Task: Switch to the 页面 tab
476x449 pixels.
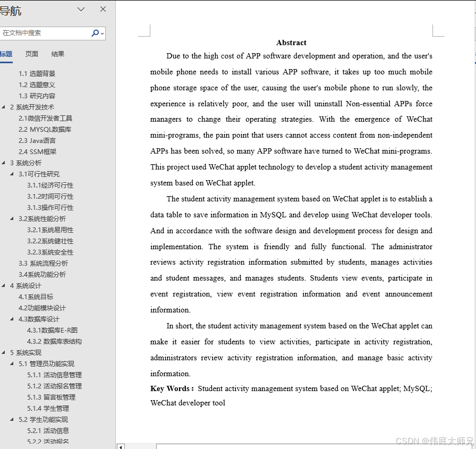Action: 32,54
